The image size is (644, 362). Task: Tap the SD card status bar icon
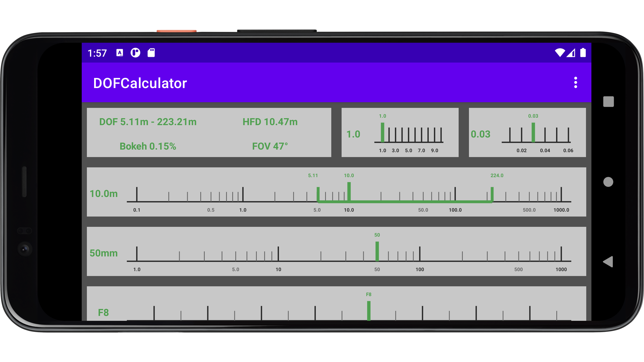[151, 53]
